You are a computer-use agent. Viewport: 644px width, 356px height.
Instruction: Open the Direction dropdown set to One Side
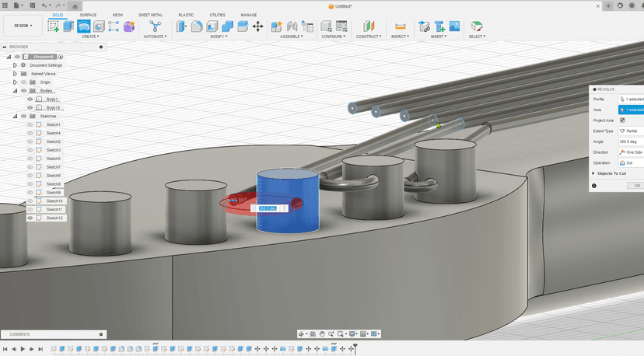point(631,152)
